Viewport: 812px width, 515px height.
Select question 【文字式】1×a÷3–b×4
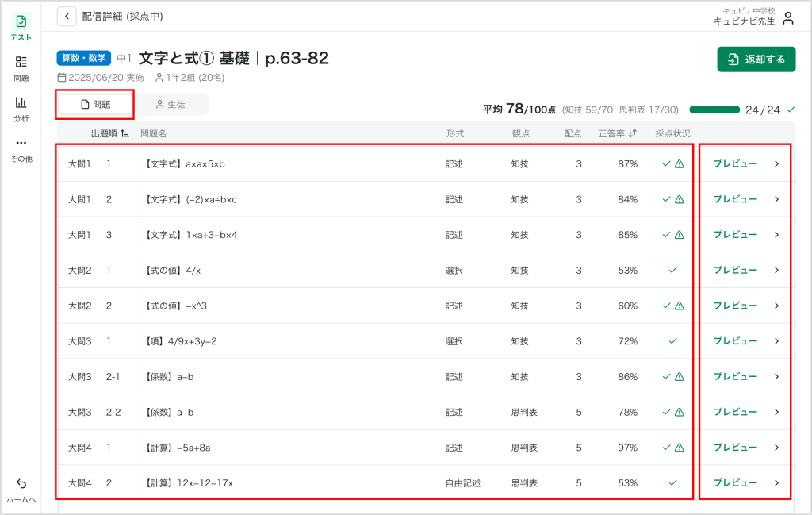coord(190,235)
